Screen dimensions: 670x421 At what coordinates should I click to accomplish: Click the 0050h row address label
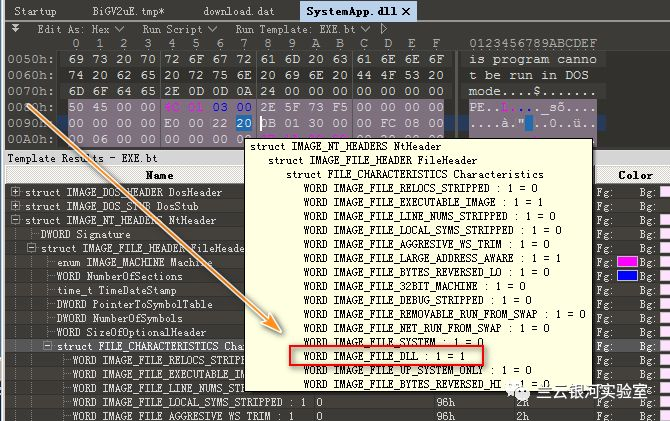point(30,59)
